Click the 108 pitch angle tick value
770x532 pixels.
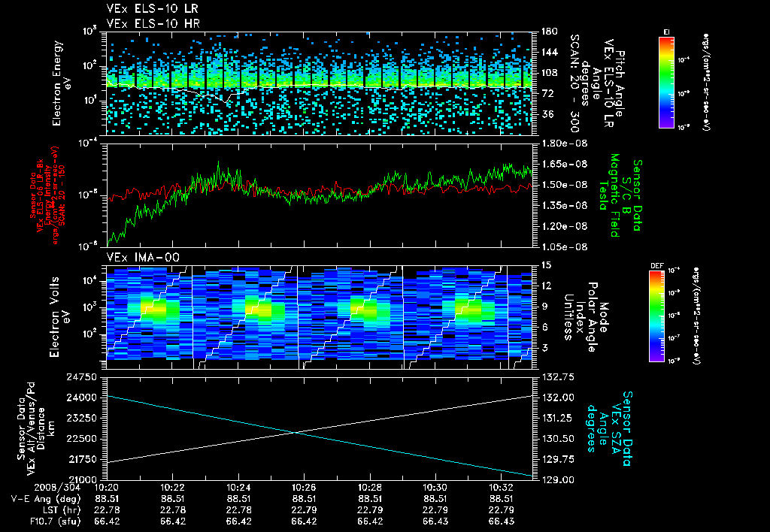[x=549, y=73]
